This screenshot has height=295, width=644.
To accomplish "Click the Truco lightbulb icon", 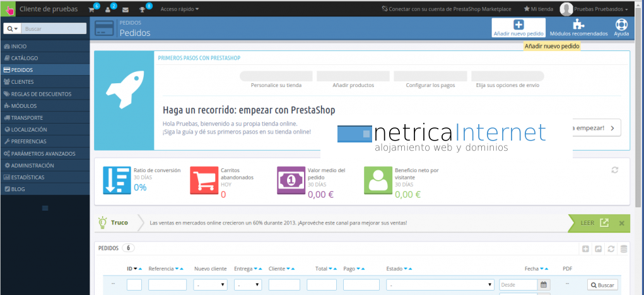I will tap(102, 223).
